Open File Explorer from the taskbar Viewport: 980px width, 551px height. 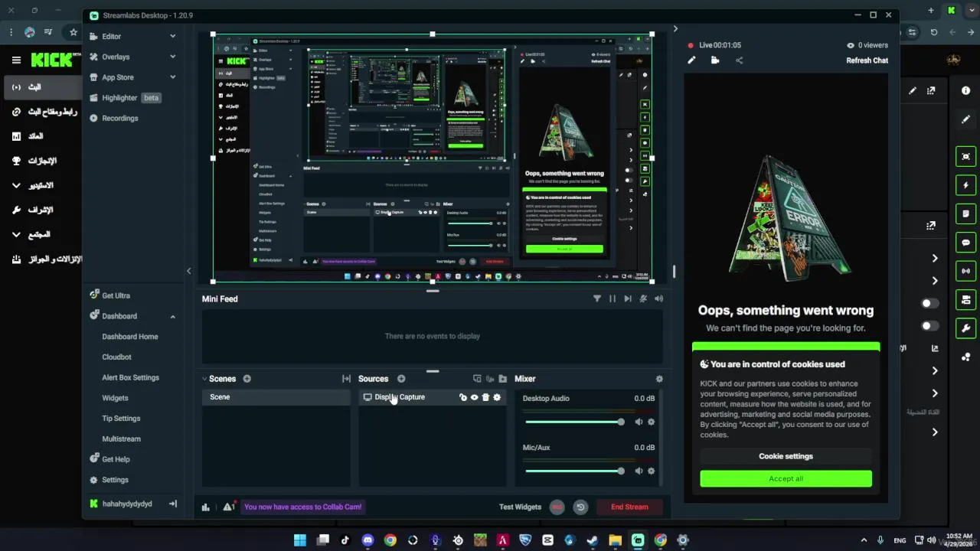(x=615, y=540)
